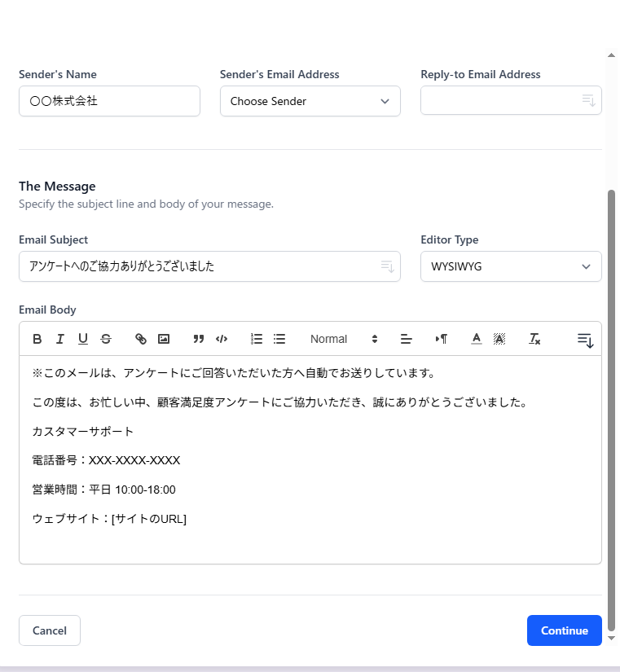Viewport: 620px width, 672px height.
Task: Open the Choose Sender dropdown
Action: coord(310,102)
